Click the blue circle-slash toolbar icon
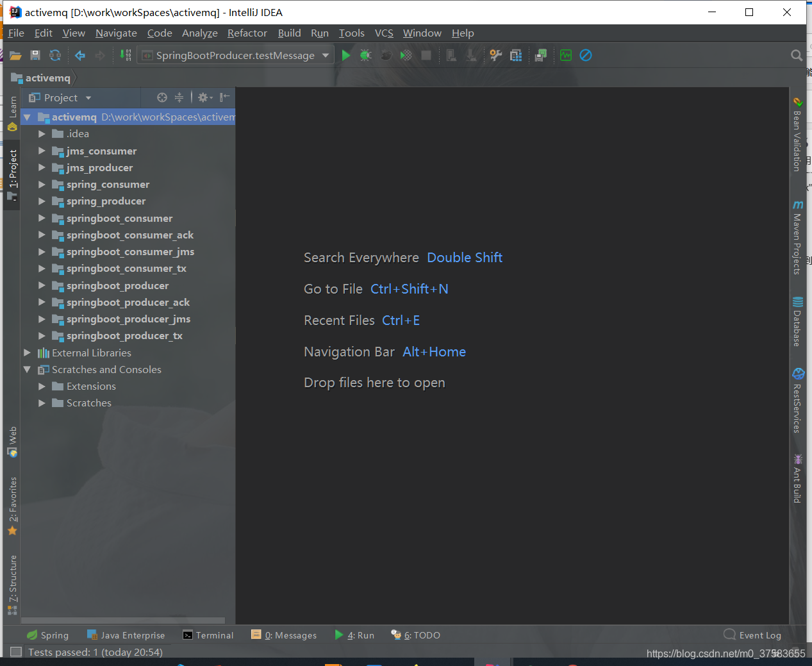812x666 pixels. (x=586, y=56)
